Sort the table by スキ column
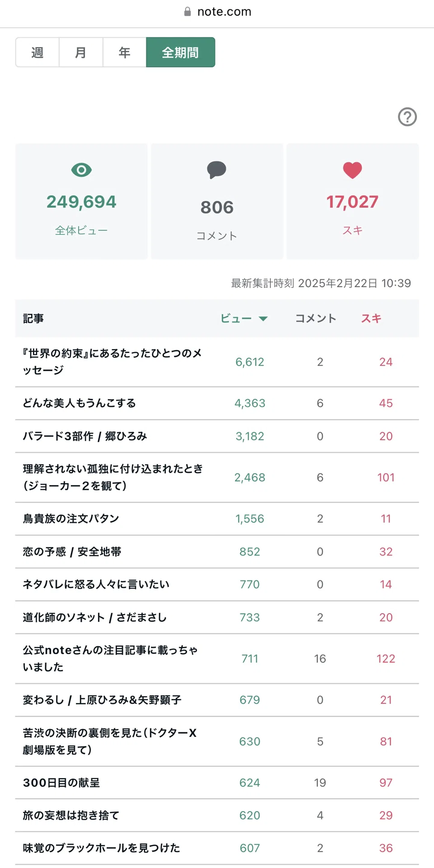Screen dimensions: 434x868 (371, 318)
